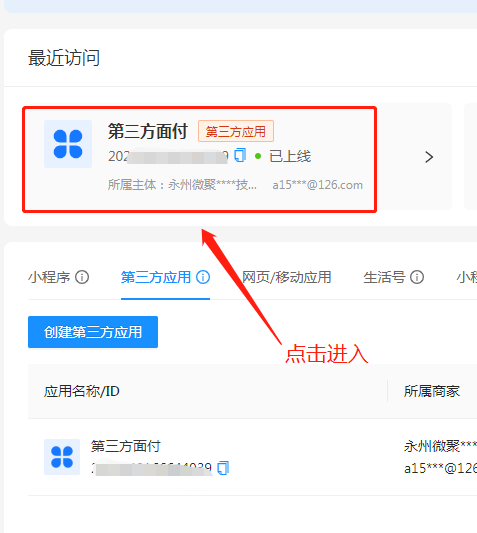Select the 第三方应用 tab
This screenshot has height=533, width=477.
pyautogui.click(x=156, y=277)
